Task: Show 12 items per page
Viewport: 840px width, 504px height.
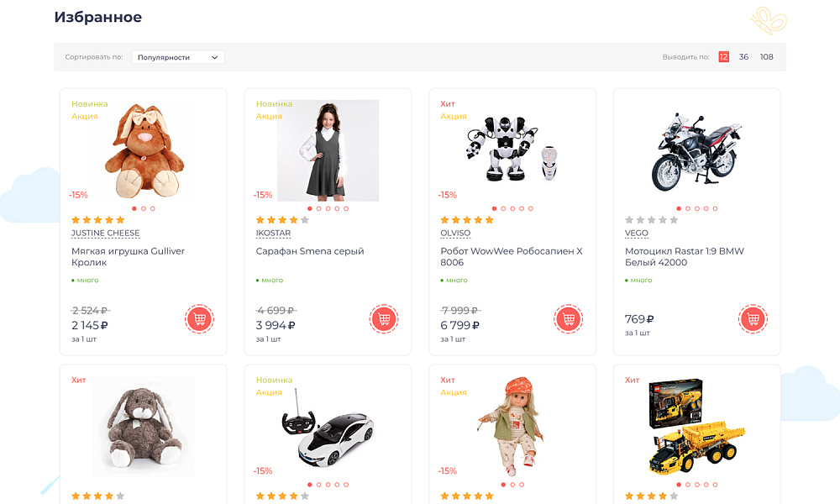Action: 723,57
